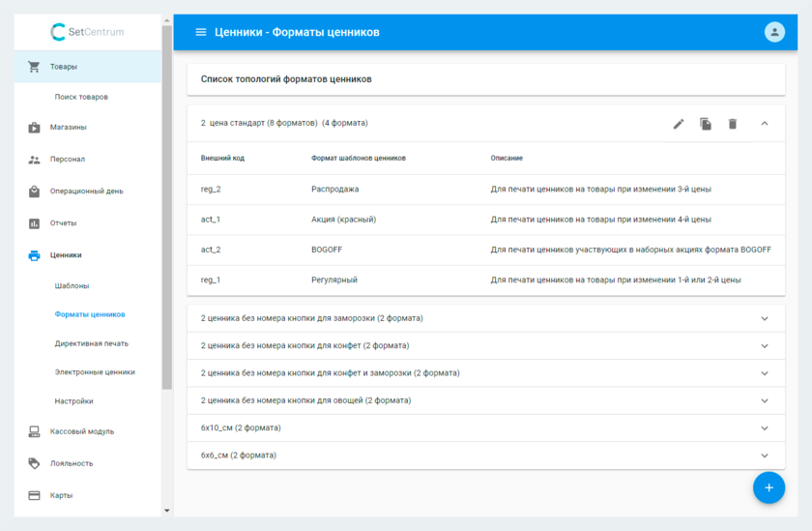Delete the '2 цена стандарт' topology with trash icon
The image size is (812, 531).
(733, 124)
